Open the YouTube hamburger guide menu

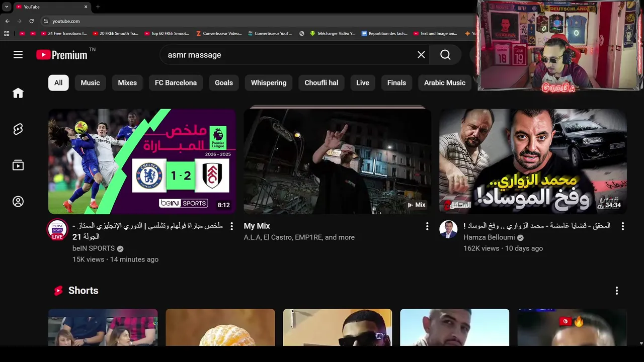tap(18, 55)
